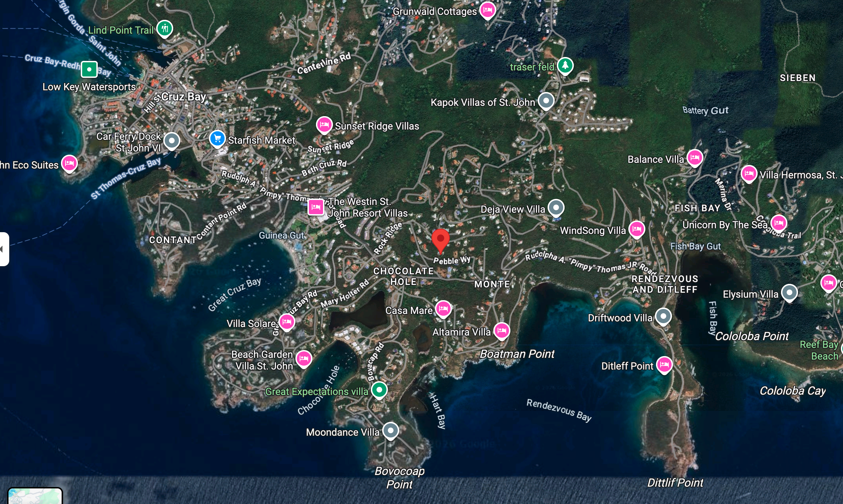Click the "Sunset Ridge Villas" label
Viewport: 843px width, 504px height.
[377, 126]
